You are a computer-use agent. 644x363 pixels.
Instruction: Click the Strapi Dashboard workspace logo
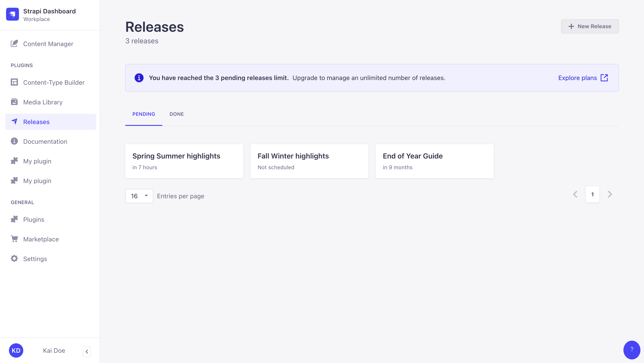click(x=12, y=14)
